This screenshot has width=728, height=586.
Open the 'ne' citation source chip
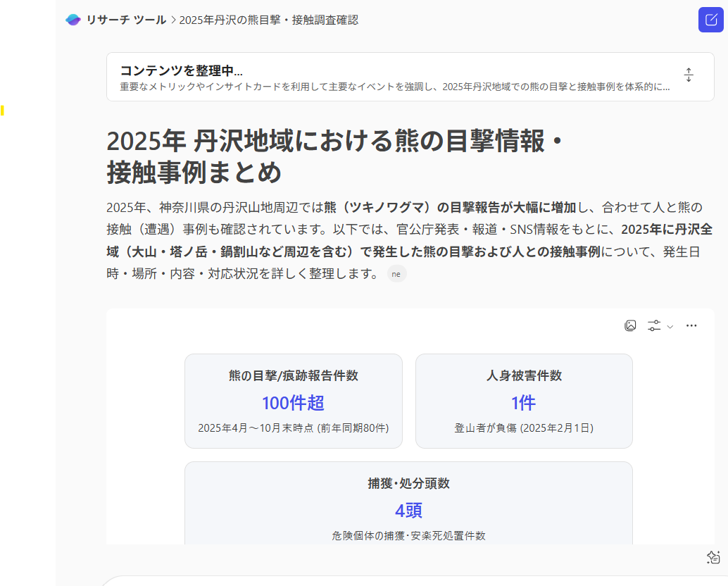(x=396, y=274)
